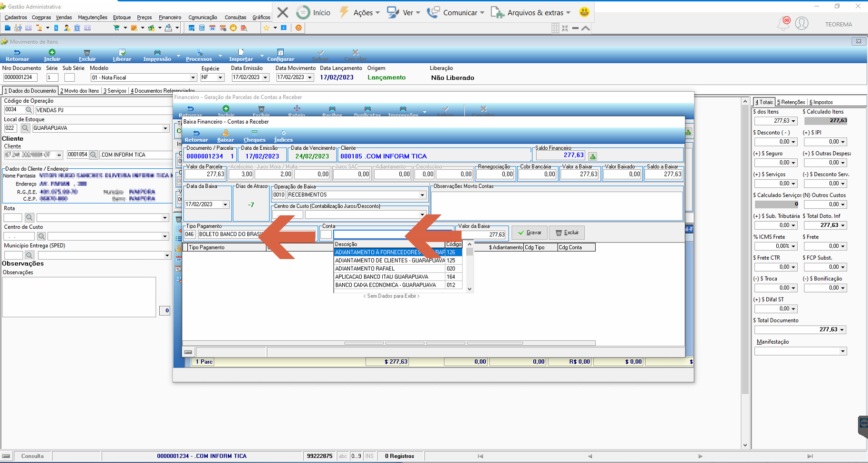This screenshot has height=463, width=868.
Task: Click the search icon next to Código de Operação
Action: click(29, 110)
